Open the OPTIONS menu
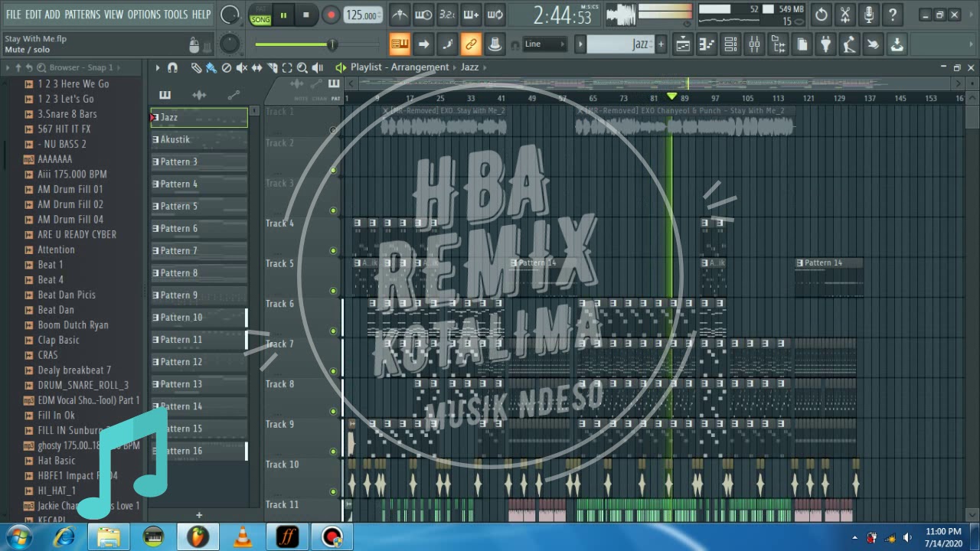Screen dimensions: 980x551 coord(144,15)
